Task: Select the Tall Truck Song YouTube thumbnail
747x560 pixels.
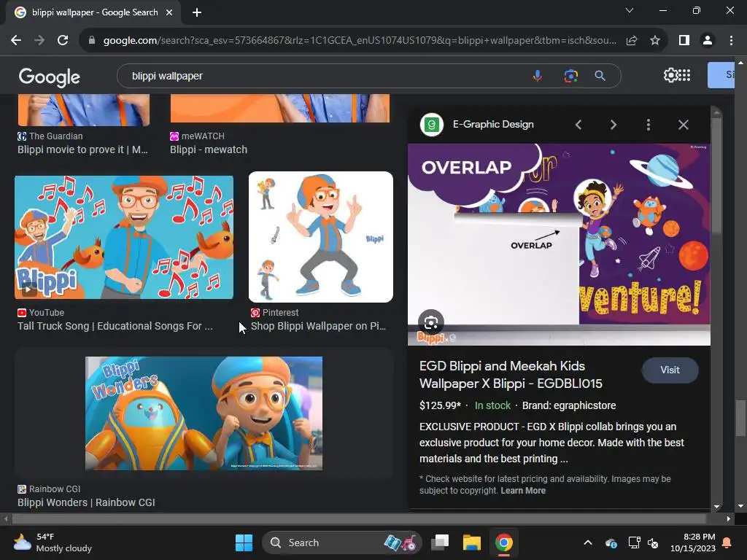Action: (x=124, y=237)
